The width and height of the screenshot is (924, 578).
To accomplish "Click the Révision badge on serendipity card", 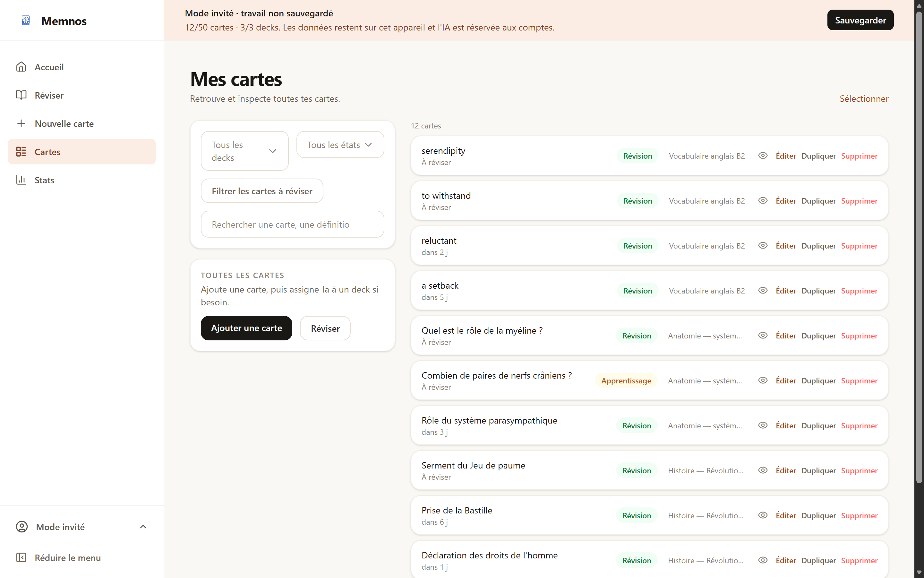I will coord(637,156).
